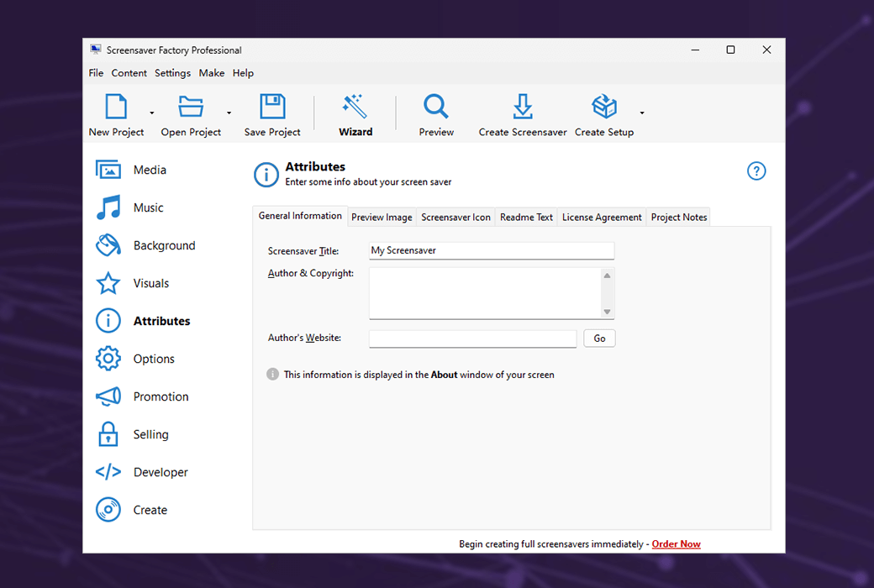
Task: Open the Selling padlock icon
Action: tap(108, 433)
